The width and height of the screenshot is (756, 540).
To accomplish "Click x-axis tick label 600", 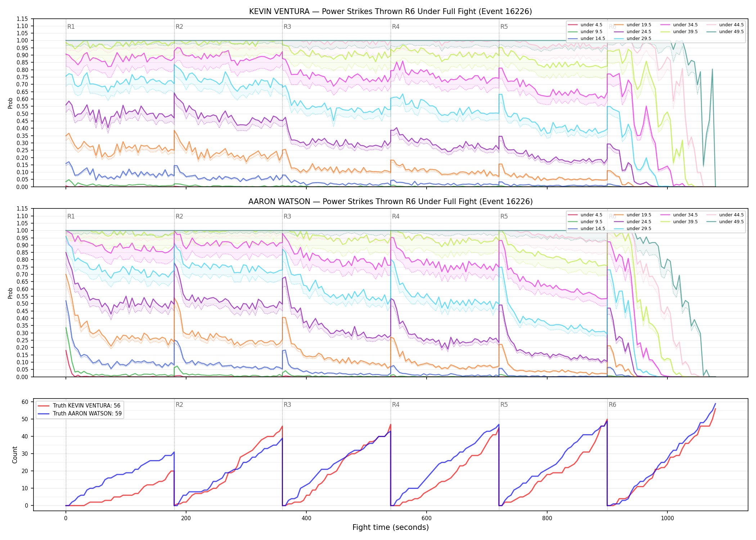I will pyautogui.click(x=427, y=518).
